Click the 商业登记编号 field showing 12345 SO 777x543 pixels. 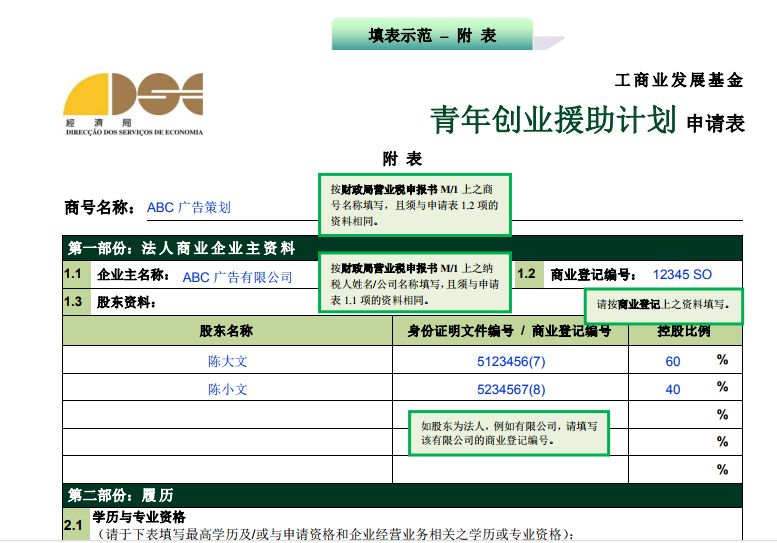click(682, 274)
